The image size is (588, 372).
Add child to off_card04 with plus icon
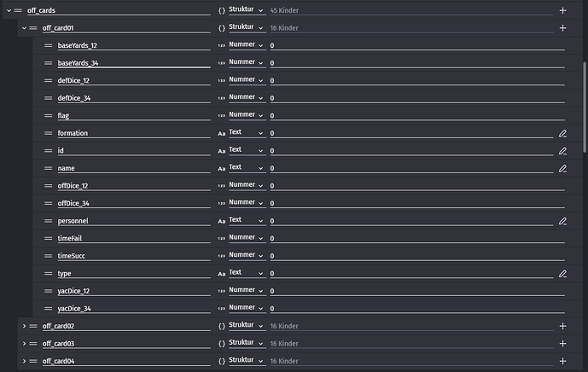[x=562, y=361]
